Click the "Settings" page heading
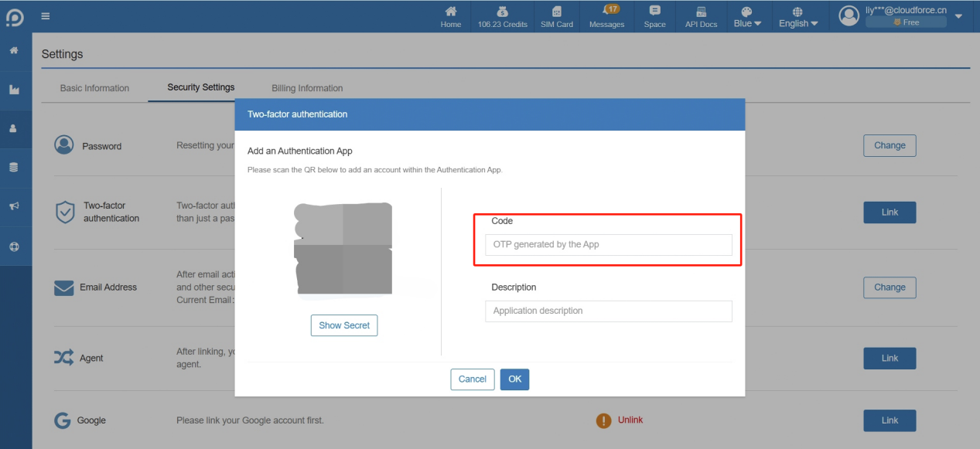 point(62,54)
